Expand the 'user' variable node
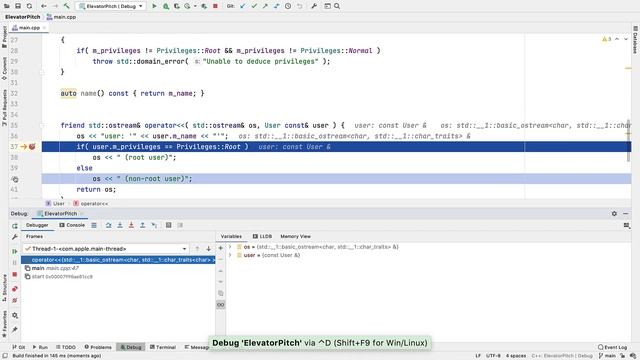 pos(230,255)
